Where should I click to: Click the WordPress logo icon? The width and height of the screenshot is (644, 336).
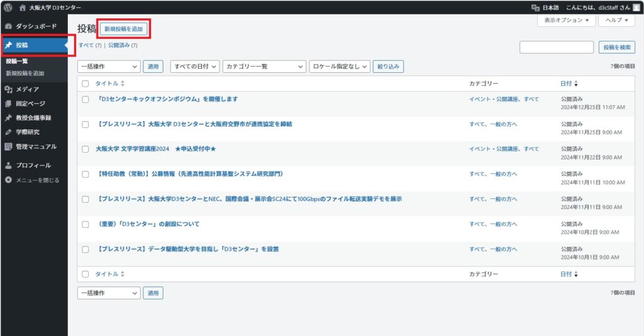point(8,8)
